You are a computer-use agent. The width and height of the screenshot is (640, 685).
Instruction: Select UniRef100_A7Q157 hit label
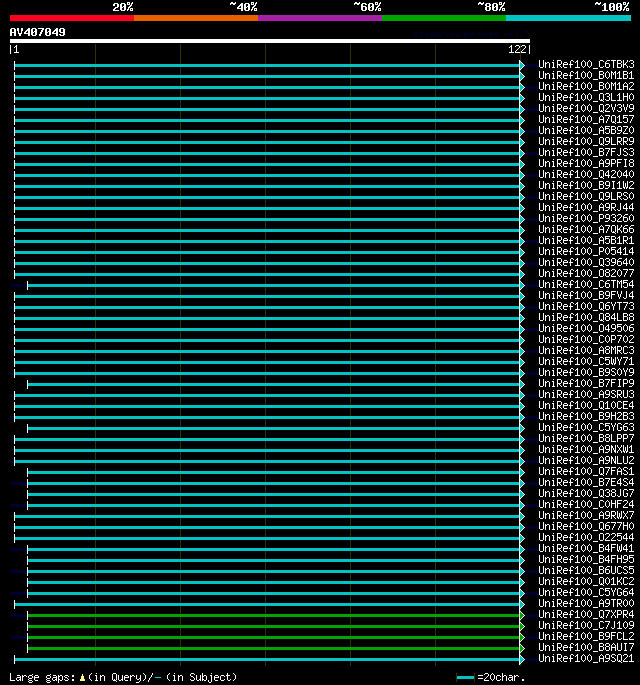(586, 120)
